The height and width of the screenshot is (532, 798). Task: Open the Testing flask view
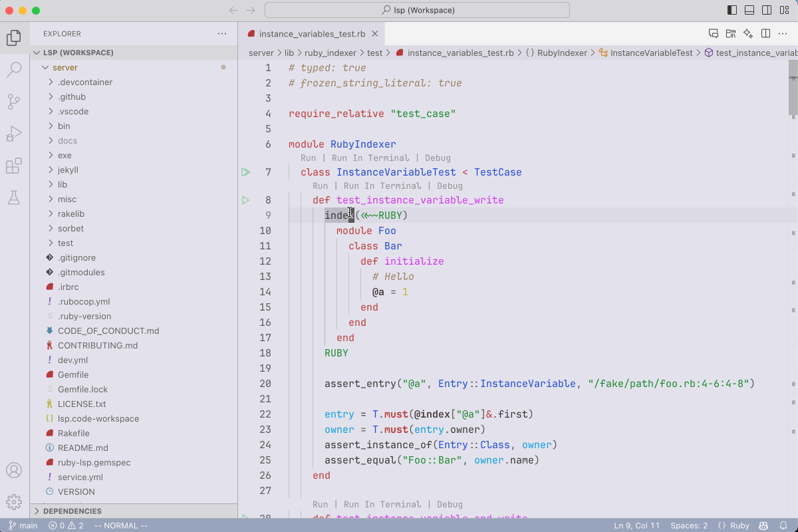coord(14,198)
